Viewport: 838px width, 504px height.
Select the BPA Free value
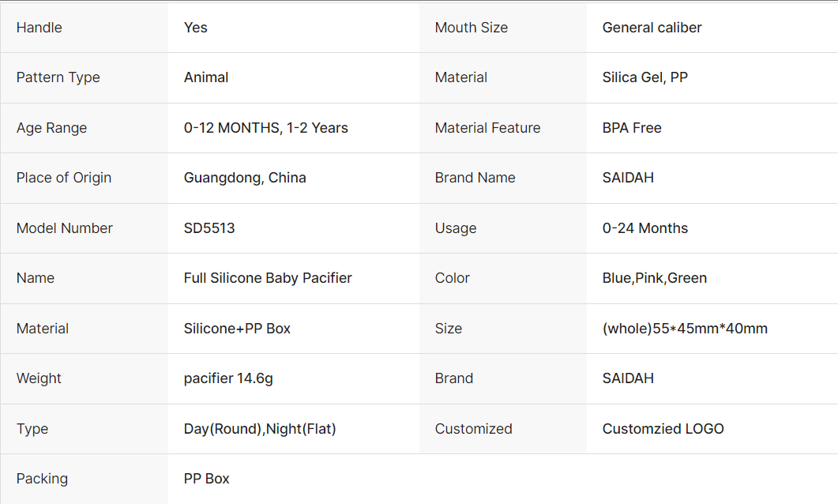[x=632, y=128]
